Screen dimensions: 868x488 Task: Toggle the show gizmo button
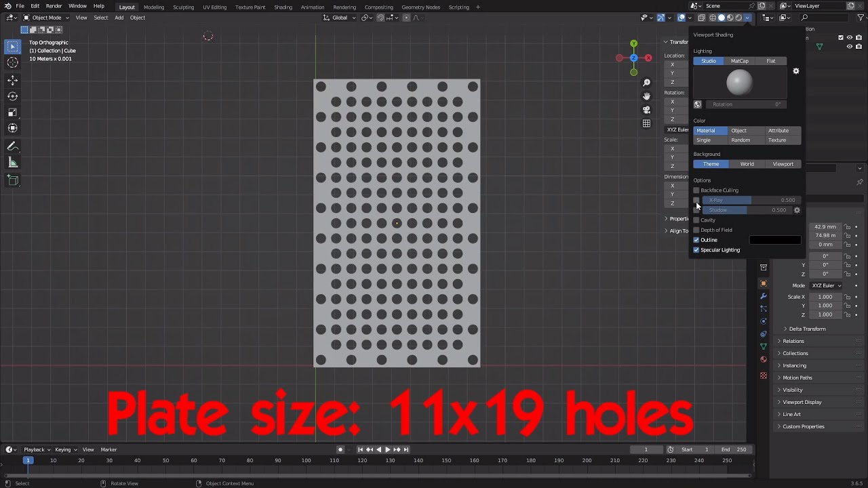tap(660, 18)
